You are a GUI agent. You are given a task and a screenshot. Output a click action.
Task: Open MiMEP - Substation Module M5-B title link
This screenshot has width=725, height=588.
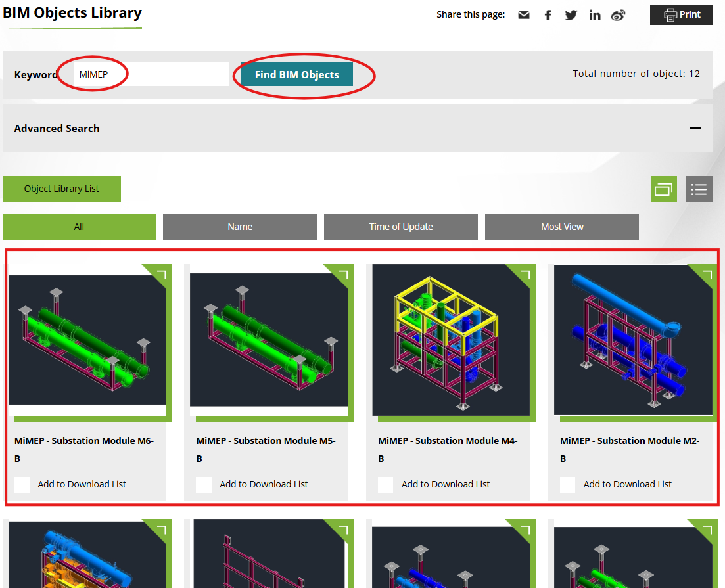coord(266,449)
